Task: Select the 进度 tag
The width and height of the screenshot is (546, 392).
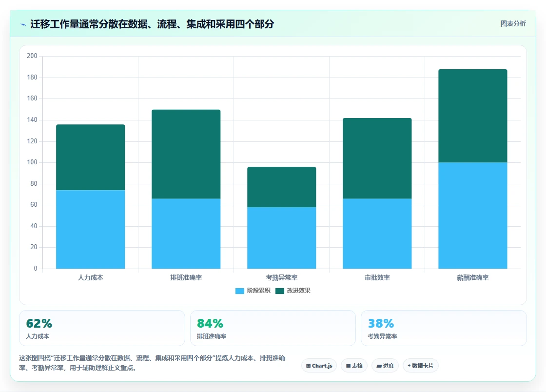Action: tap(385, 366)
